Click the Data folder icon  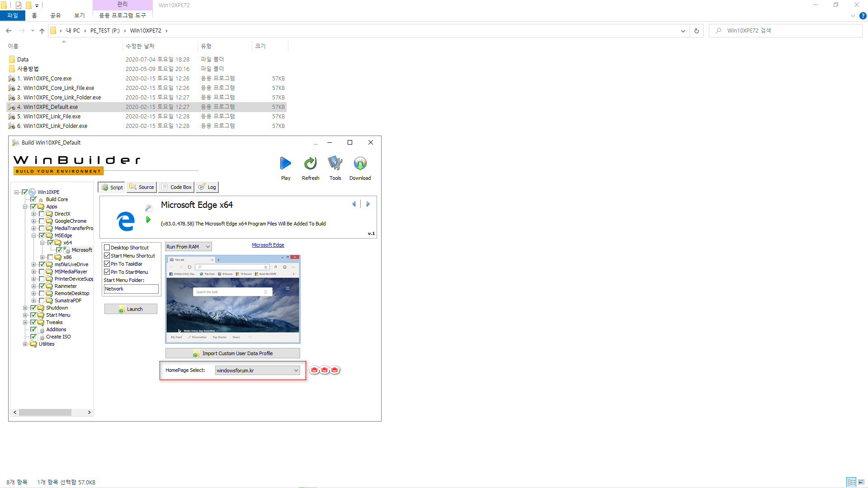(12, 59)
